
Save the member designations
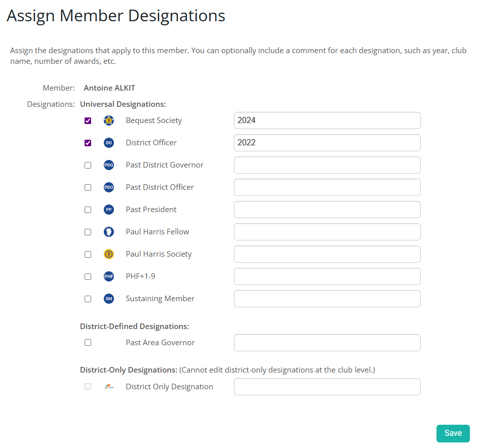[x=453, y=433]
